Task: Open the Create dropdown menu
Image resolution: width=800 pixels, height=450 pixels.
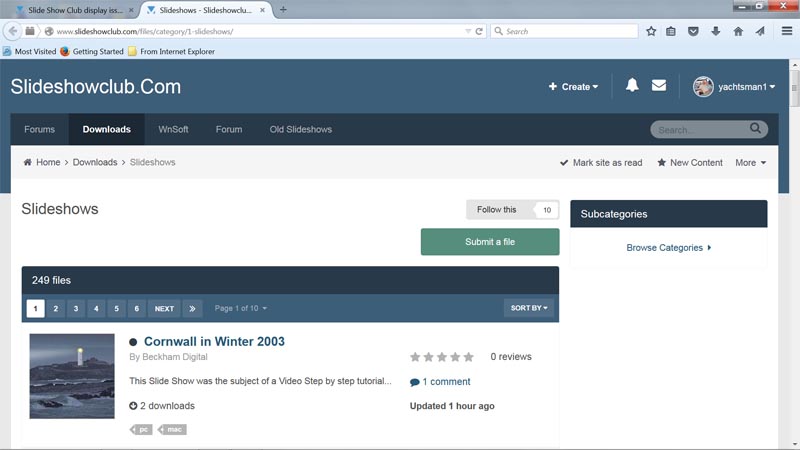Action: [x=573, y=87]
